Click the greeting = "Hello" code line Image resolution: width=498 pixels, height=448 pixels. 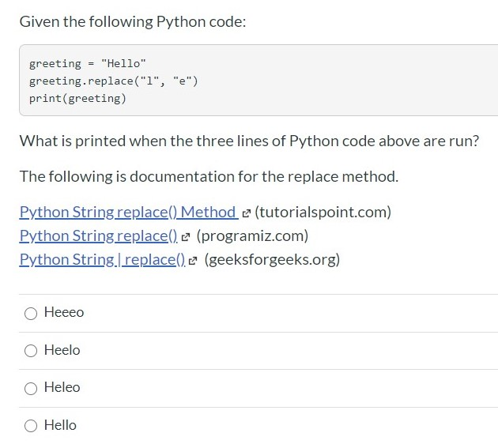tap(87, 63)
